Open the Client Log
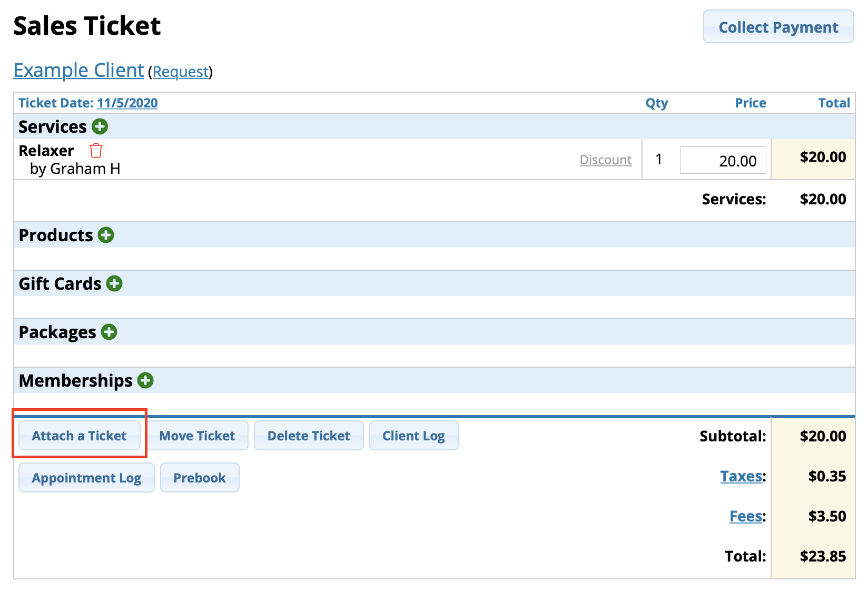Image resolution: width=868 pixels, height=591 pixels. tap(413, 436)
